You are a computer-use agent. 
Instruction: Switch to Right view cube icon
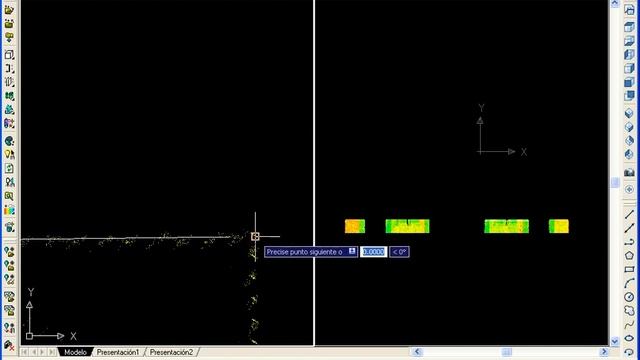click(629, 69)
